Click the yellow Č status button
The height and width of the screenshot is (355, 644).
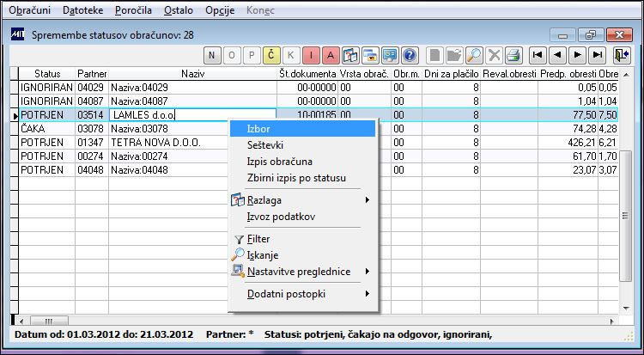coord(271,55)
